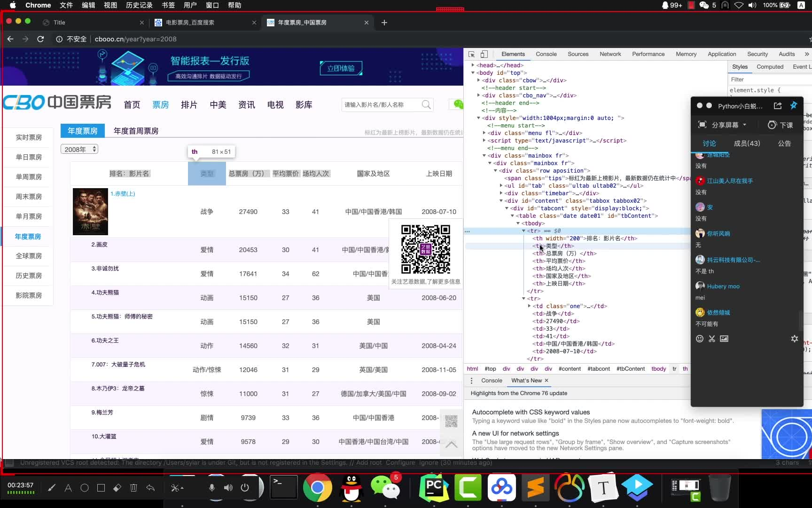Toggle the speaker icon in recording toolbar
This screenshot has height=508, width=812.
(x=228, y=488)
